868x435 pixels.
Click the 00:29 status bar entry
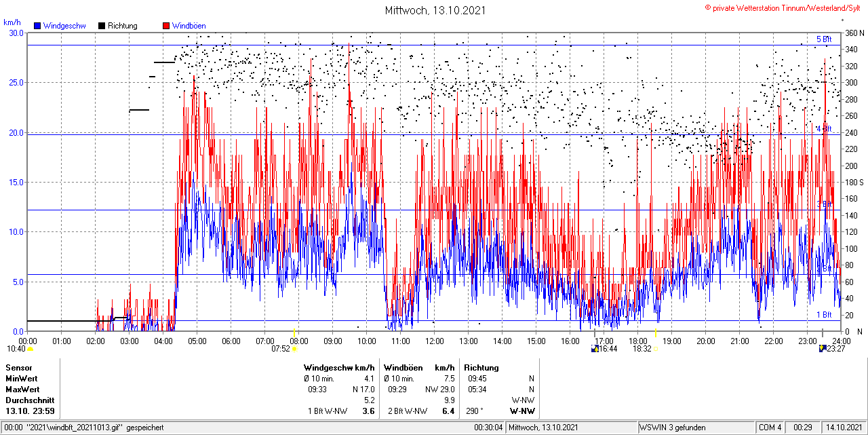[x=803, y=428]
